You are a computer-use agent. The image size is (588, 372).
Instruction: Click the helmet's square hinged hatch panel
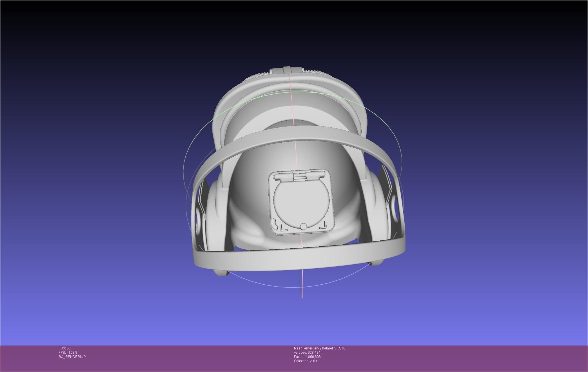(x=301, y=202)
